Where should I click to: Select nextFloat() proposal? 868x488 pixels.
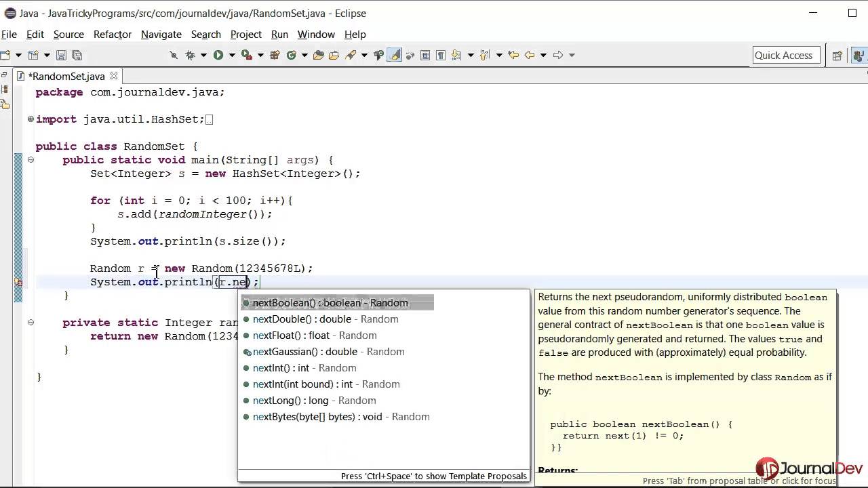[309, 335]
